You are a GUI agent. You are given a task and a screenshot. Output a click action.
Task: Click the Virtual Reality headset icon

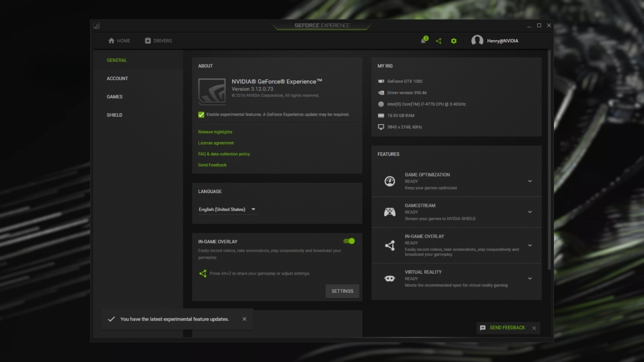(390, 279)
